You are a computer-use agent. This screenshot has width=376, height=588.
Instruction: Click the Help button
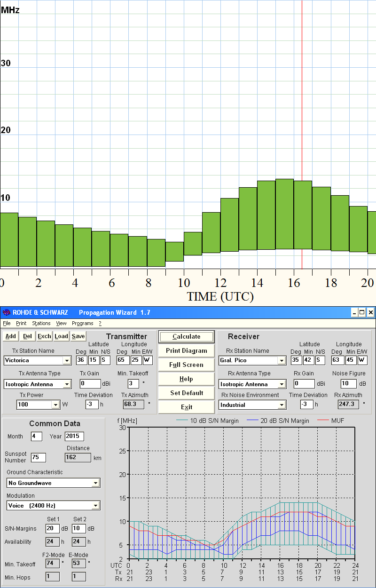pos(186,379)
